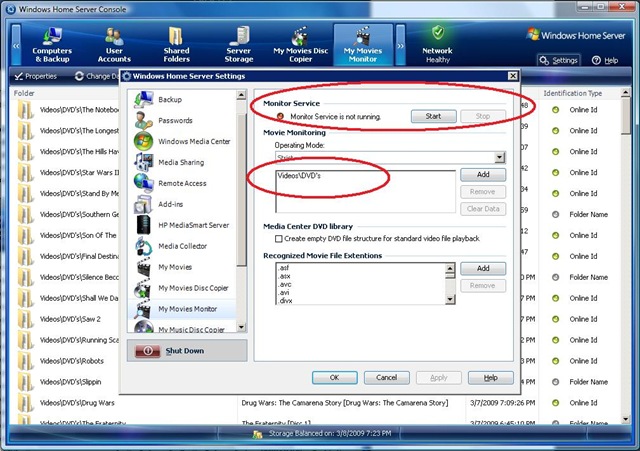Open Help in the settings dialog
Image resolution: width=640 pixels, height=451 pixels.
pos(491,378)
